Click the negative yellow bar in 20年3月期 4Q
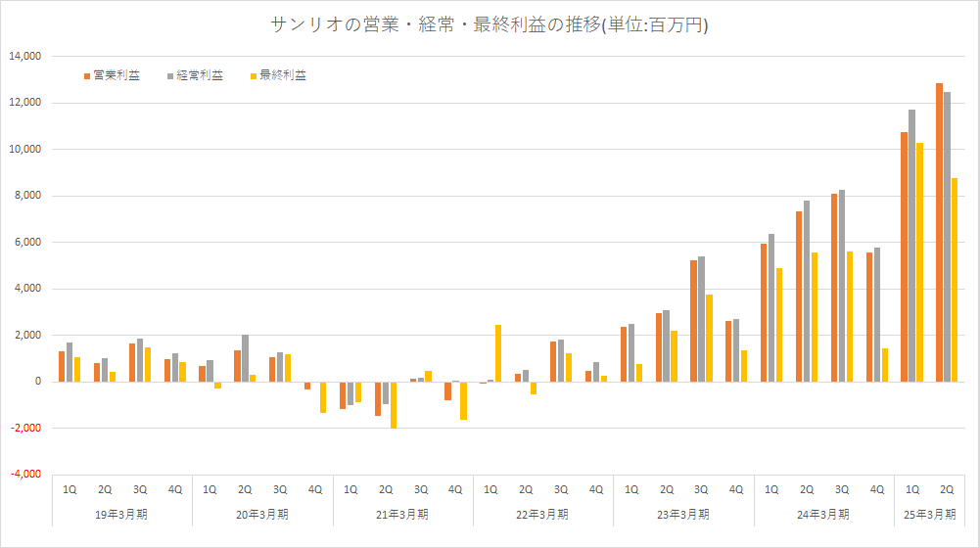Image resolution: width=980 pixels, height=548 pixels. coord(323,396)
